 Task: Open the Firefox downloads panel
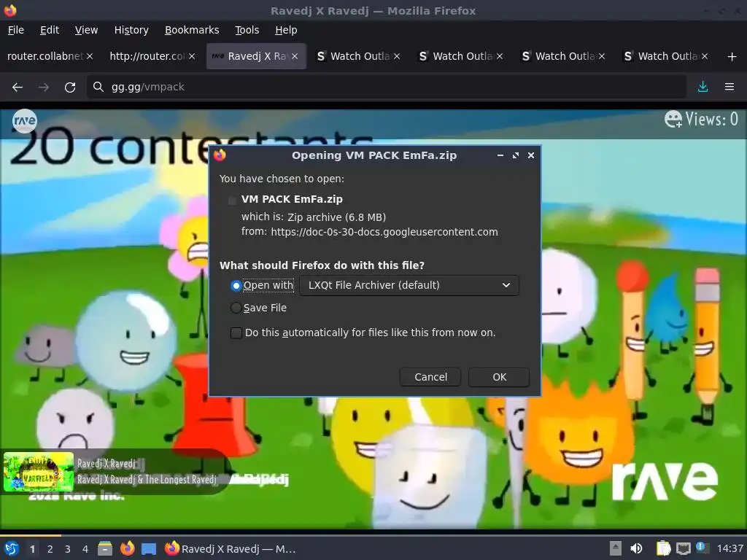pos(703,87)
